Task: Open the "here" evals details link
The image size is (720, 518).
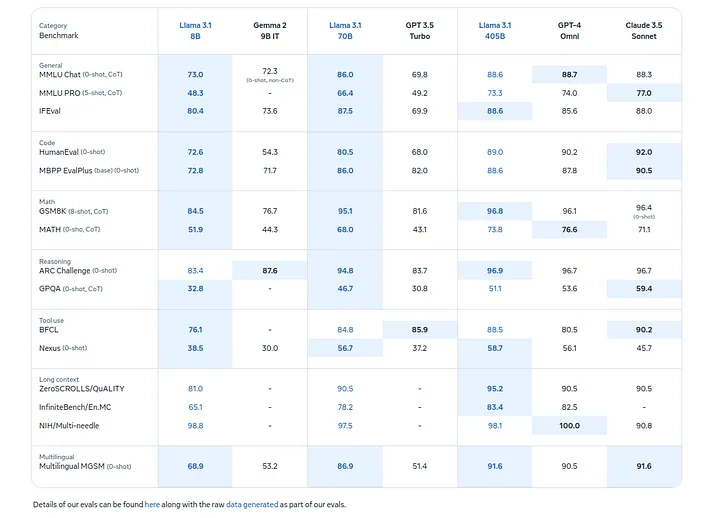Action: pyautogui.click(x=152, y=505)
